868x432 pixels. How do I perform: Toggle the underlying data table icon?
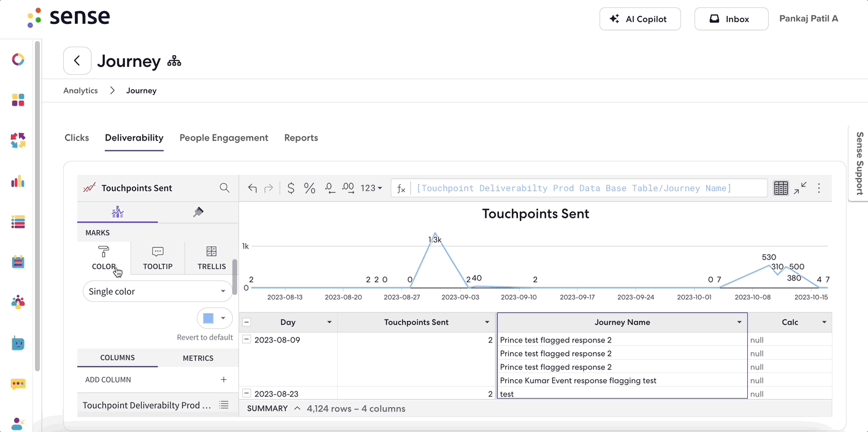(x=781, y=188)
